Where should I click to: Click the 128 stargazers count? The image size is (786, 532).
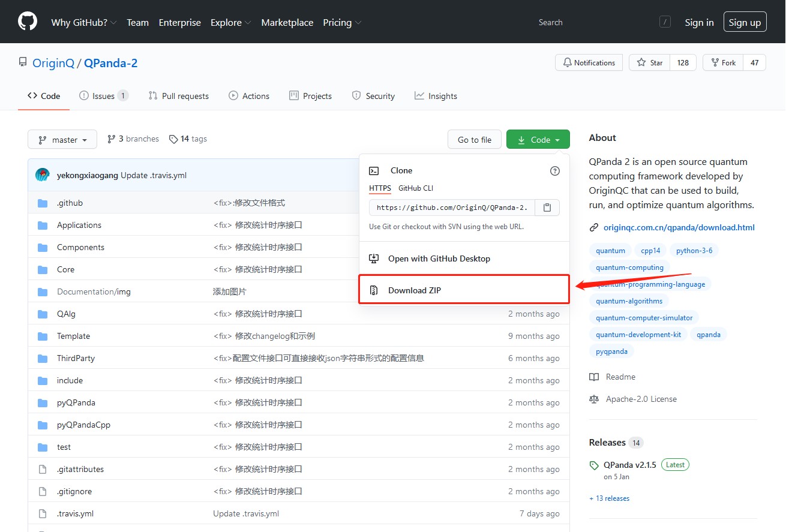click(x=683, y=62)
